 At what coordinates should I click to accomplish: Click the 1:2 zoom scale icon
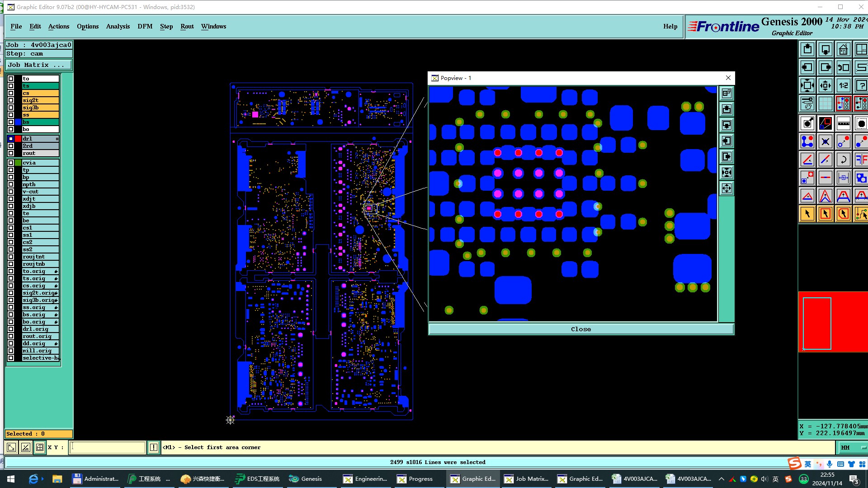(x=843, y=85)
